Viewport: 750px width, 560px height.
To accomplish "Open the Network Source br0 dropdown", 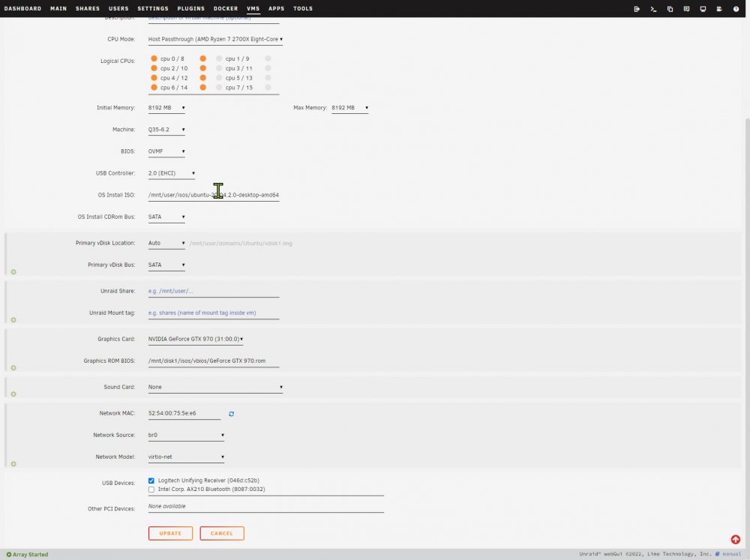I will (x=186, y=436).
